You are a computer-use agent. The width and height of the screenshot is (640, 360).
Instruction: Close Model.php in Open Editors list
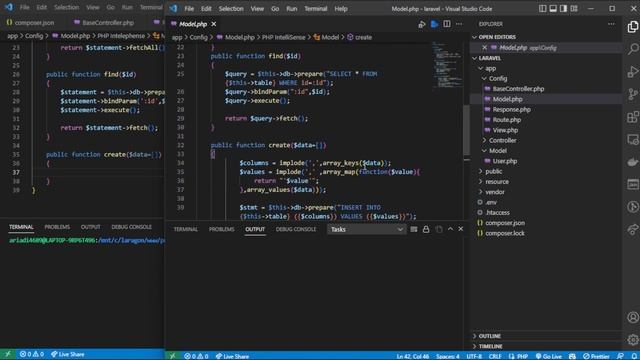[484, 47]
